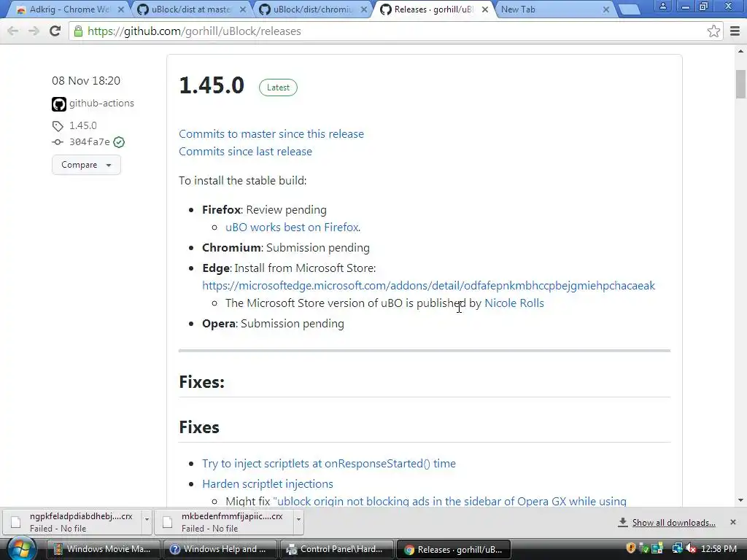747x560 pixels.
Task: Click the tag icon beside 1.45.0
Action: pyautogui.click(x=58, y=126)
